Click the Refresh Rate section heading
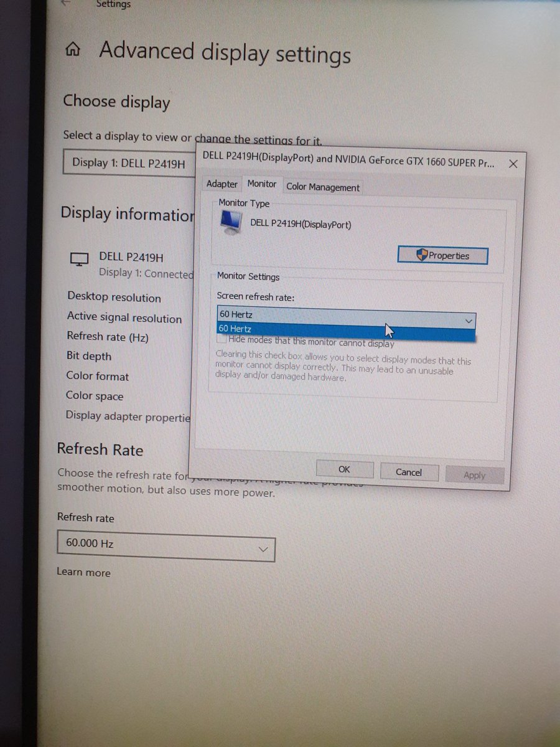Image resolution: width=560 pixels, height=747 pixels. point(100,449)
